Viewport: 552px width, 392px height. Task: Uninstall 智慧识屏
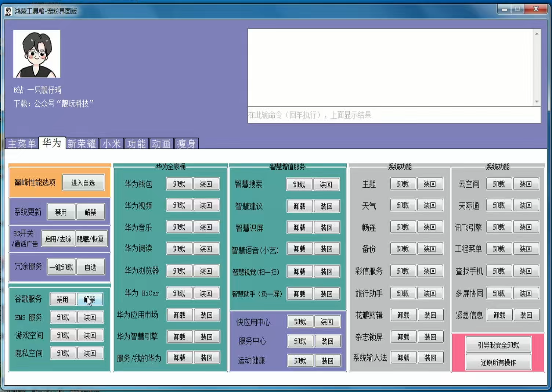tap(300, 227)
